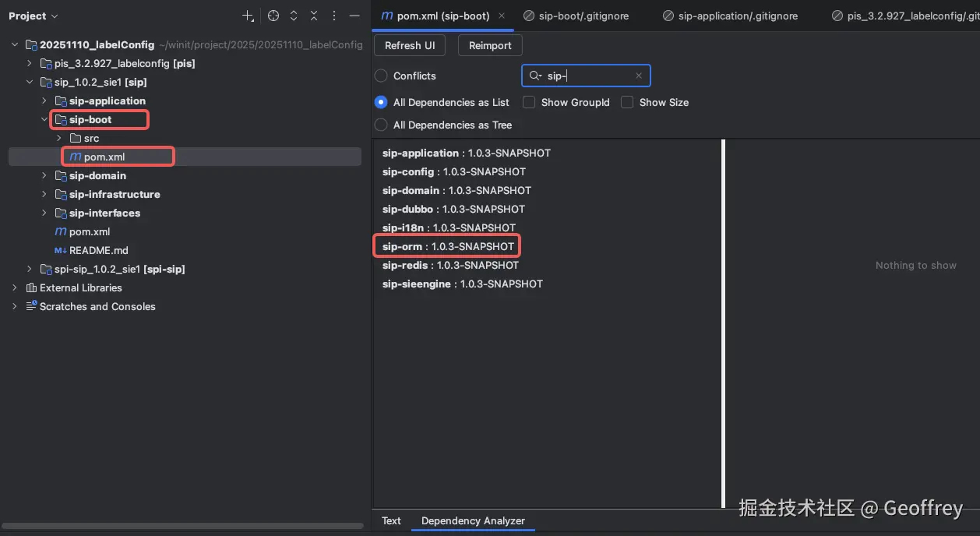Viewport: 980px width, 536px height.
Task: Click the Maven icon of sip-boot pom.xml
Action: (76, 157)
